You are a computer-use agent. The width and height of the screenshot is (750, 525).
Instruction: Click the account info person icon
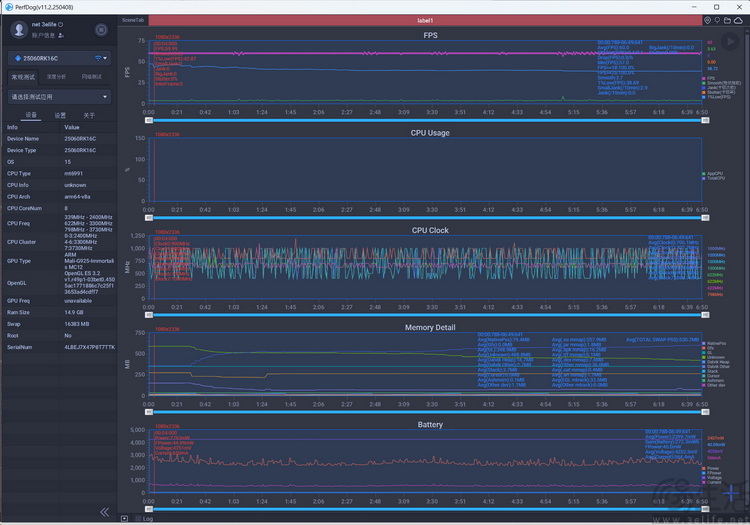[x=61, y=35]
